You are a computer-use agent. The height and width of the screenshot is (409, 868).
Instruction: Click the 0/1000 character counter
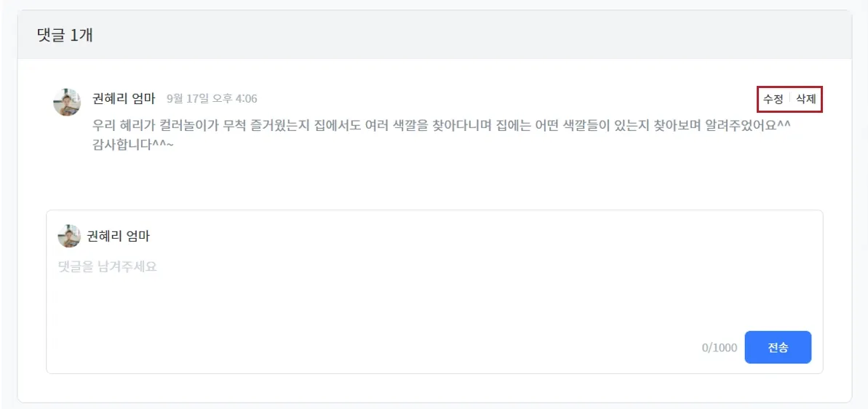point(719,348)
